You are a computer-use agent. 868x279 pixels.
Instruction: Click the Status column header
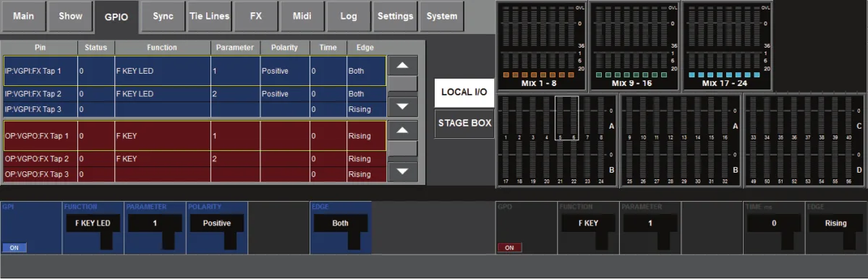point(95,48)
